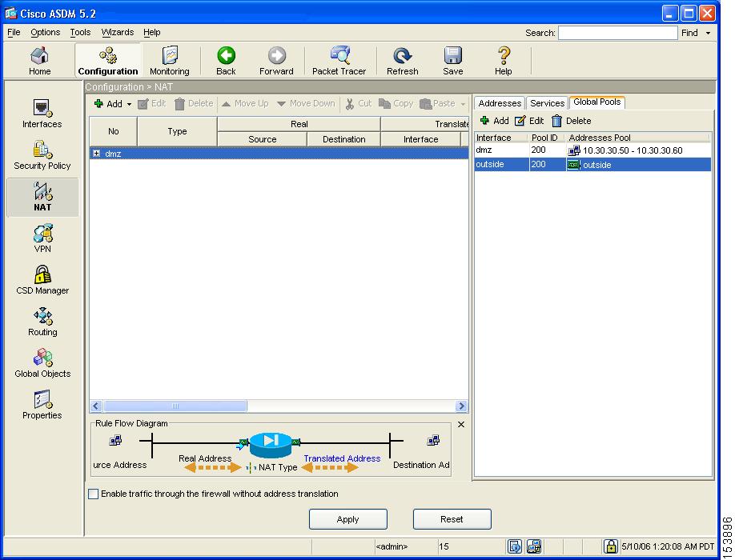Click Edit in the NAT rules toolbar
735x560 pixels.
pos(152,103)
